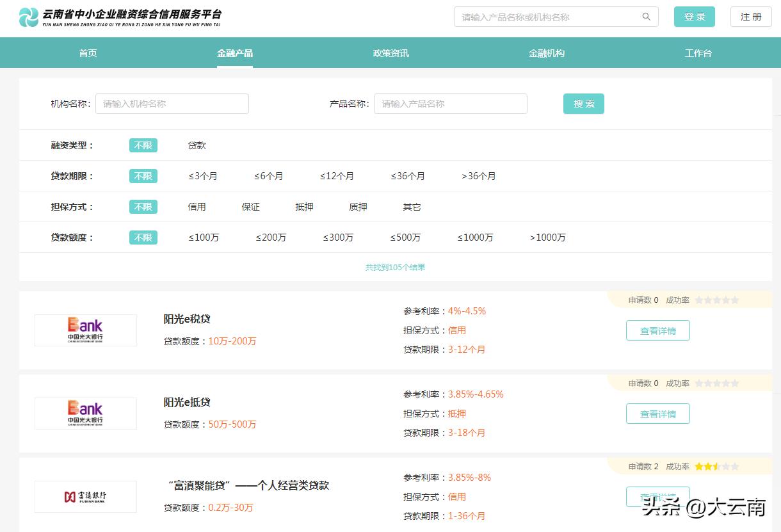Click the star rating for 阳光e税贷 product
The width and height of the screenshot is (781, 532).
[717, 300]
